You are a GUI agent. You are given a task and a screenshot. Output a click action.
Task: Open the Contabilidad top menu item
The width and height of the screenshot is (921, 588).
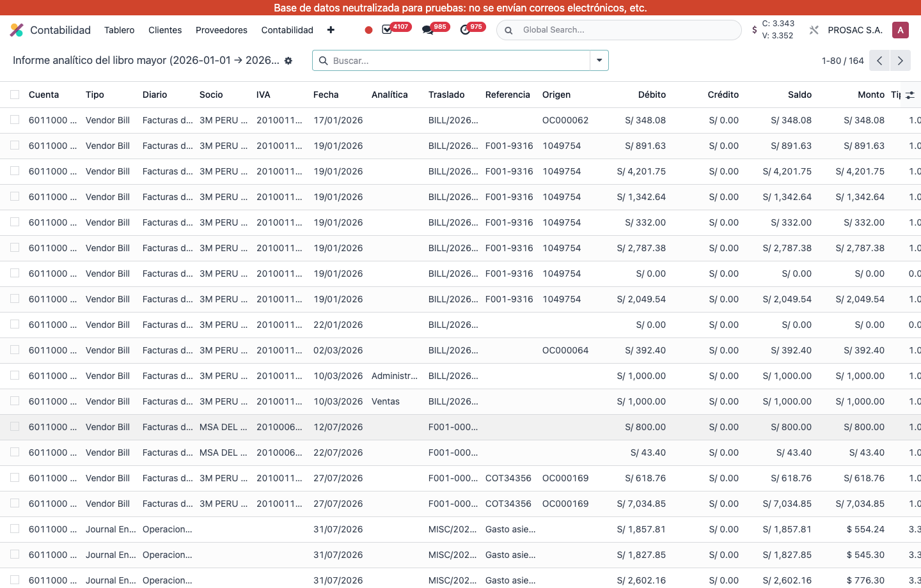287,30
